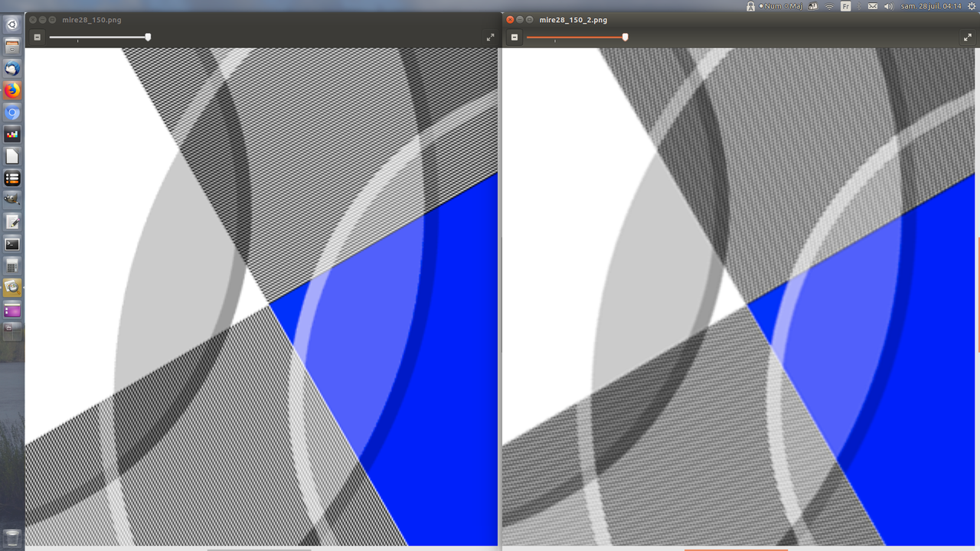Enter fullscreen in mire28_150.png window
980x551 pixels.
pyautogui.click(x=490, y=37)
